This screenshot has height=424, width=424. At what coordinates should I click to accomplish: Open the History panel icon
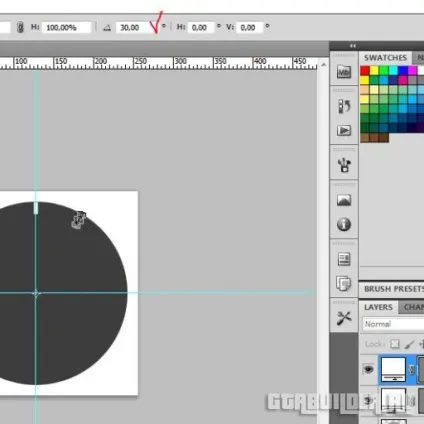(x=344, y=106)
